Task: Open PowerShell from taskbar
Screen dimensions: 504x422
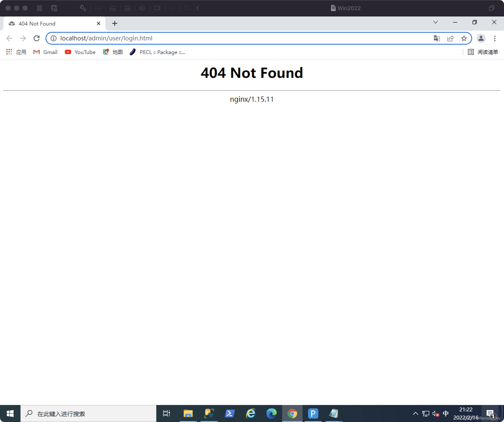Action: (x=230, y=413)
